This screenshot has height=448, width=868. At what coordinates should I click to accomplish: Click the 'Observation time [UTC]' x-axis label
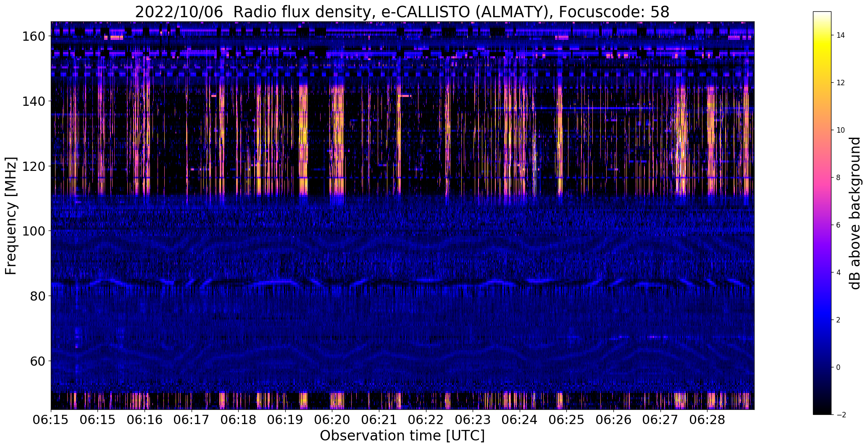402,436
